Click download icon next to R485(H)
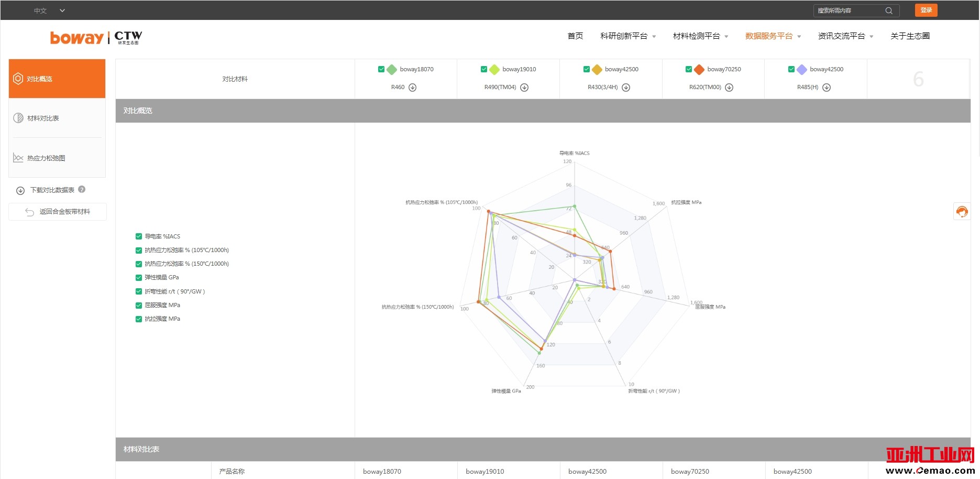 pos(827,88)
